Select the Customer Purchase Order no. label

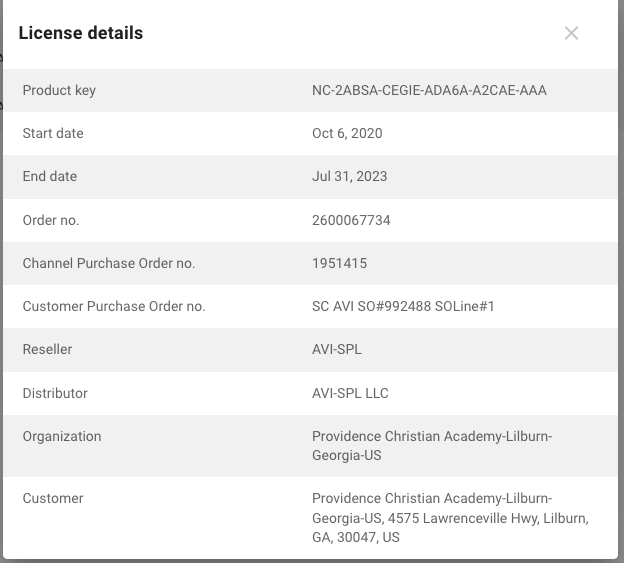tap(114, 306)
